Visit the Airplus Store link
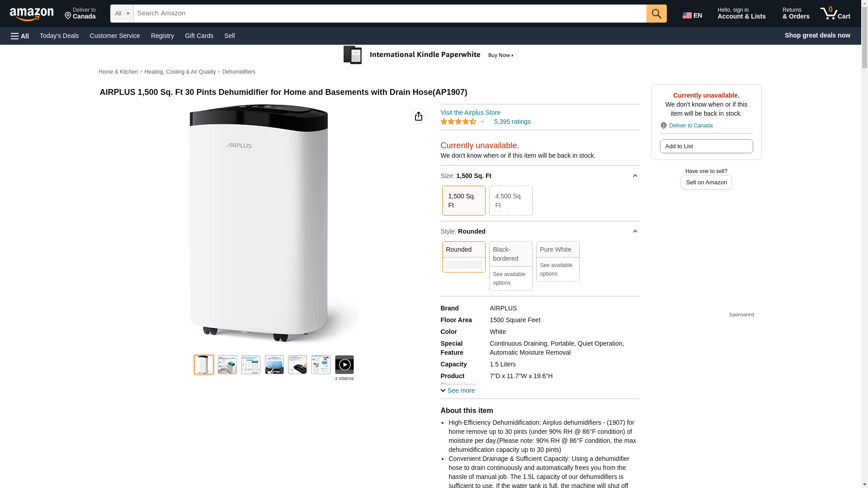The width and height of the screenshot is (868, 488). coord(470,113)
